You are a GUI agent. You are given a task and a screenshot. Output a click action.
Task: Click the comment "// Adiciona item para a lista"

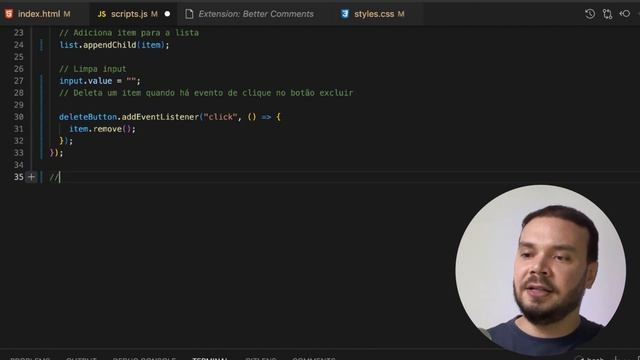coord(129,33)
